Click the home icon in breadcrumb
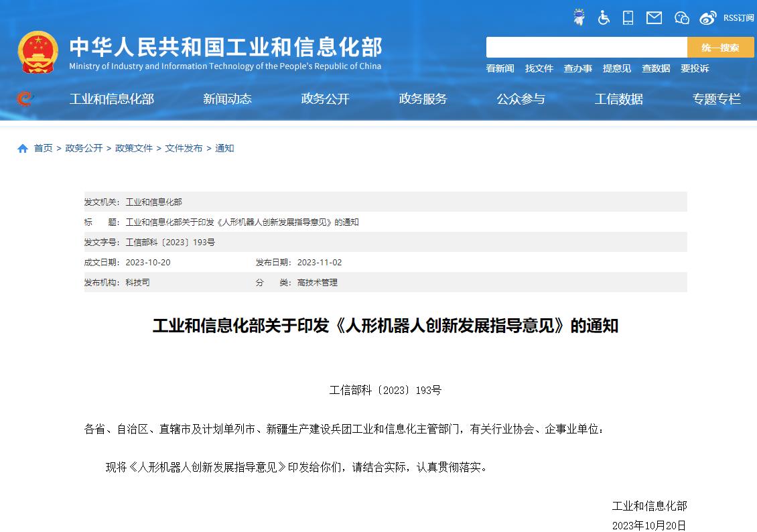Screen dimensions: 757x532 (x=23, y=148)
